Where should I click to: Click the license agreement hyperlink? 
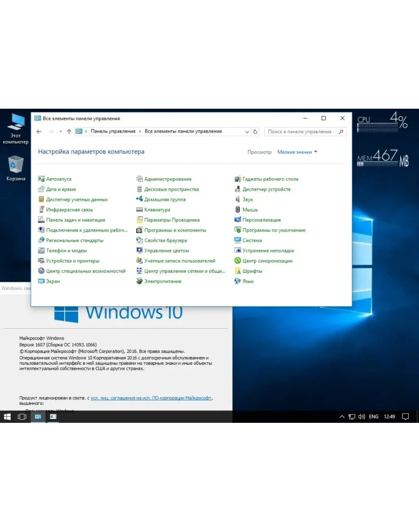click(x=151, y=398)
